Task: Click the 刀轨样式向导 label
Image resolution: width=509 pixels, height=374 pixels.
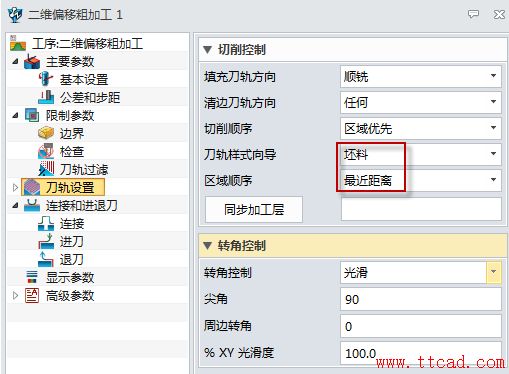Action: (x=240, y=155)
